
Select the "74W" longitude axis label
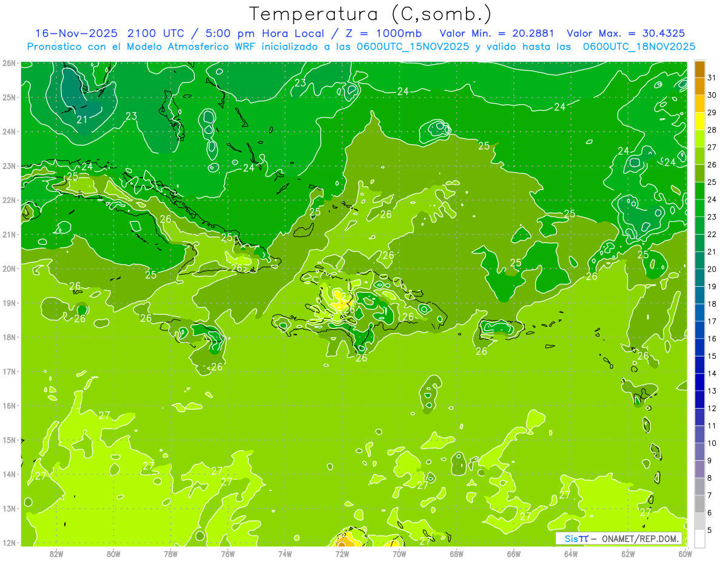coord(285,554)
